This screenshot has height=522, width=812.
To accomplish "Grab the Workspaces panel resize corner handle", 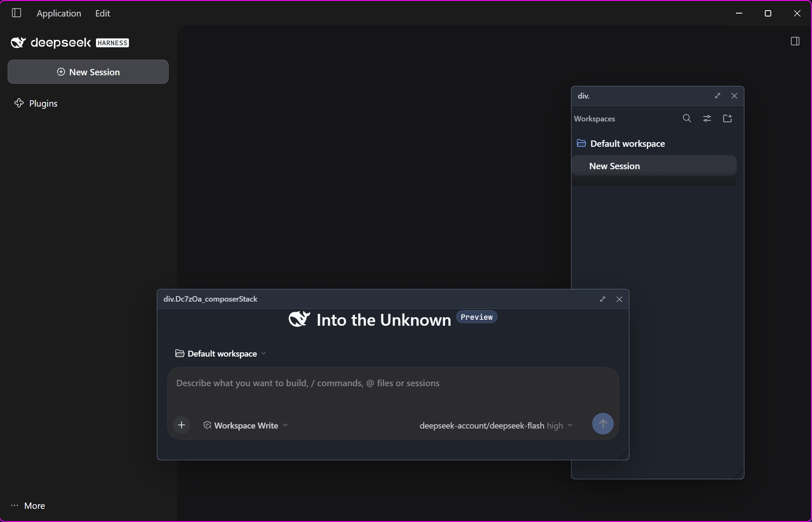I will tap(738, 474).
